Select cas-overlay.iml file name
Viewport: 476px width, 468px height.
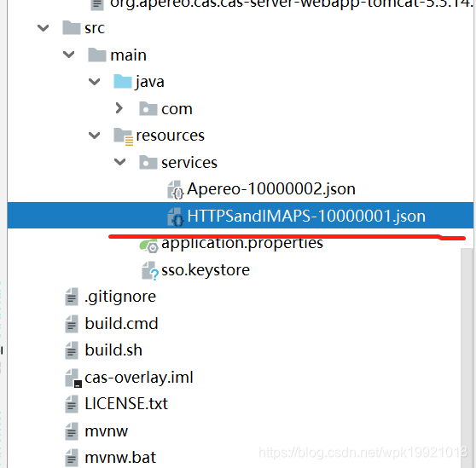pyautogui.click(x=139, y=378)
